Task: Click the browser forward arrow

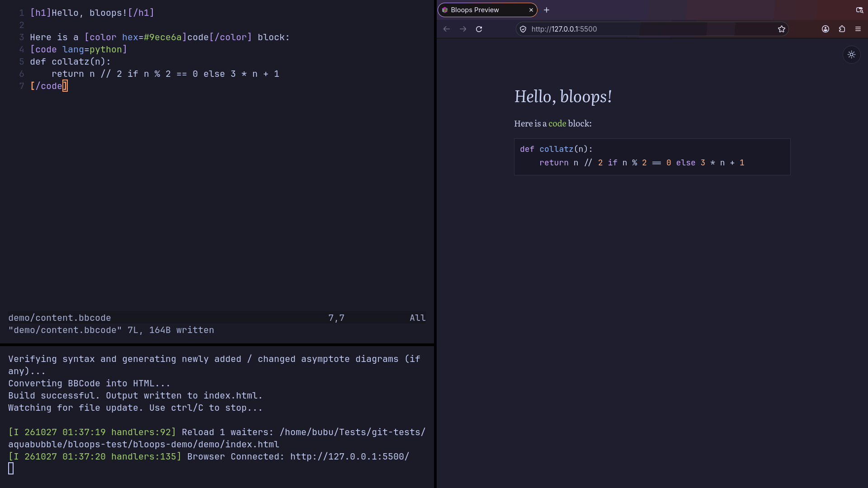Action: tap(463, 29)
